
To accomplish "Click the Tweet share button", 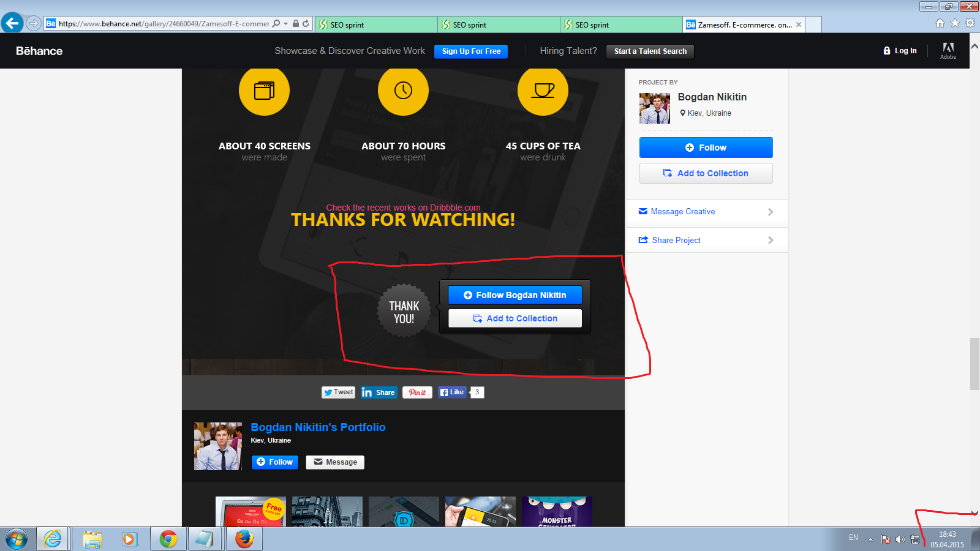I will pyautogui.click(x=339, y=392).
